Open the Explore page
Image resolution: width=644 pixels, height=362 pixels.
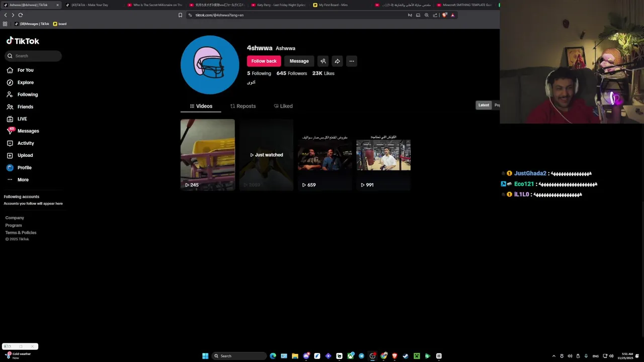coord(20,82)
